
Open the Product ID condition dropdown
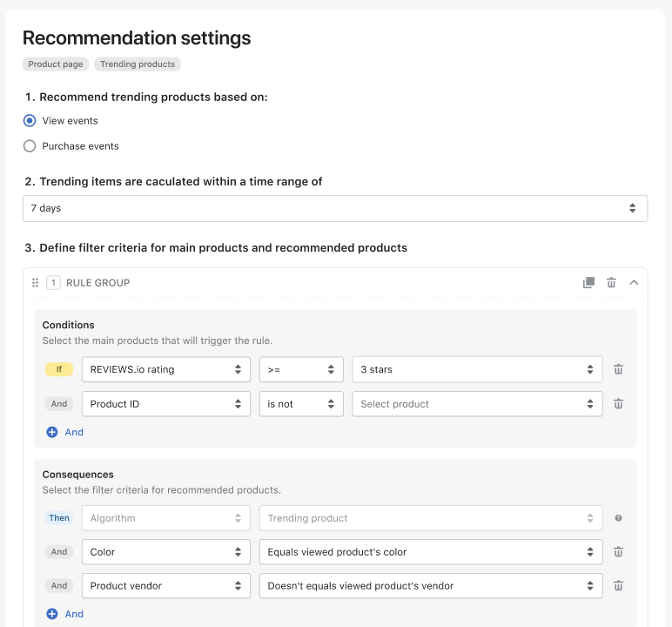[x=166, y=404]
